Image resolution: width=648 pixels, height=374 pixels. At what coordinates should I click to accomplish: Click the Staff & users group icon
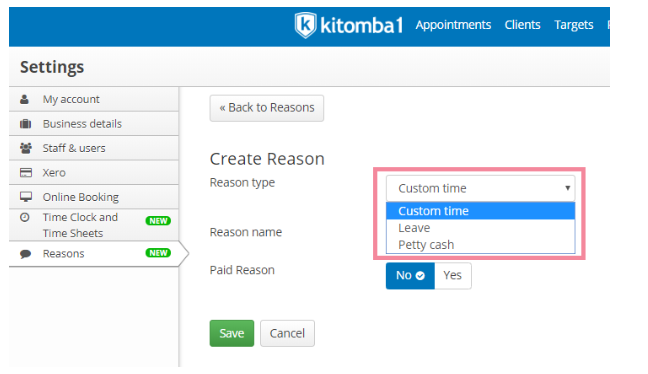(x=26, y=148)
